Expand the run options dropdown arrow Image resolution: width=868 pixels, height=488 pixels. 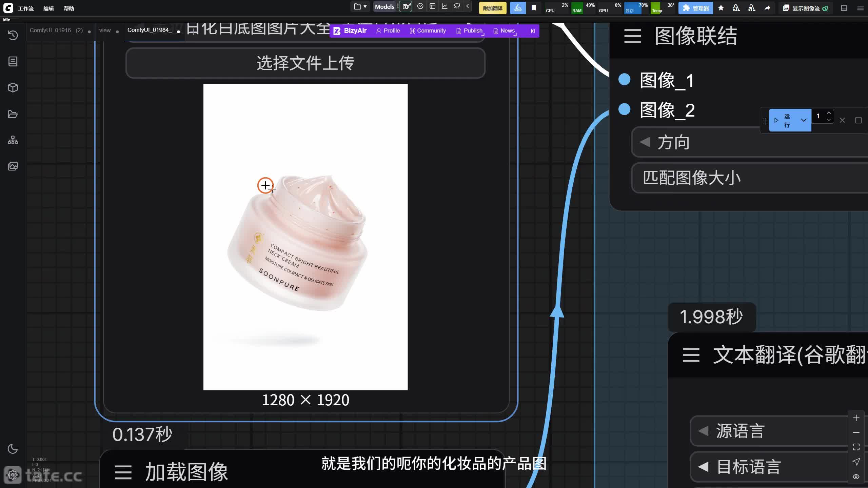804,120
